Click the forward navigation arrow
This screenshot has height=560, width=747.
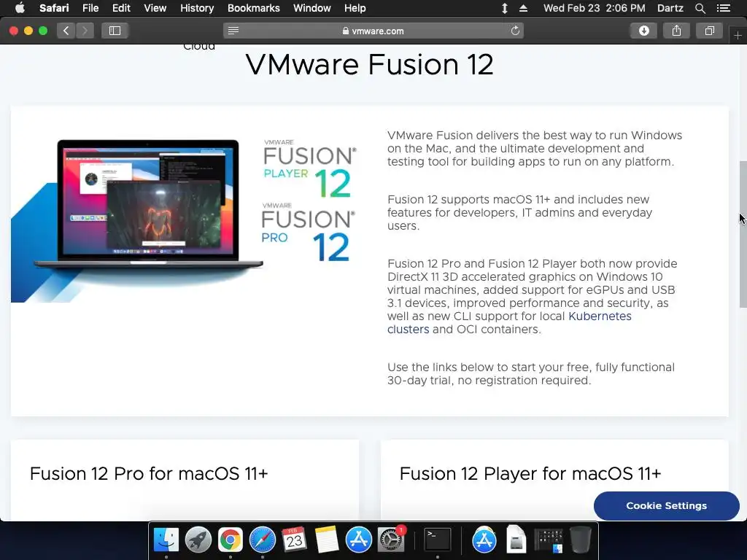(85, 31)
